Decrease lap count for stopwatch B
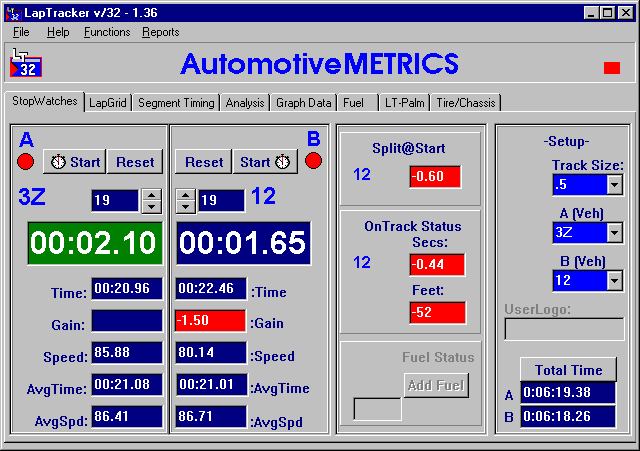 point(185,207)
